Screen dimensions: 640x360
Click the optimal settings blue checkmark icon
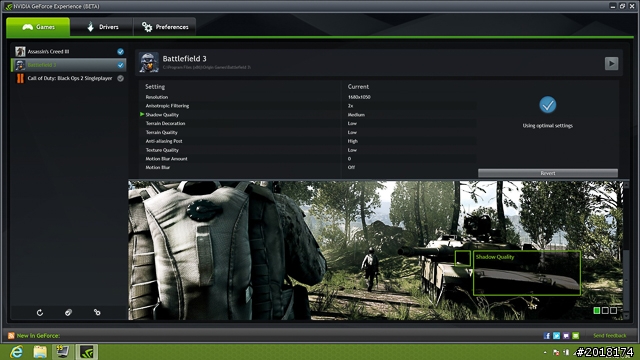coord(547,105)
